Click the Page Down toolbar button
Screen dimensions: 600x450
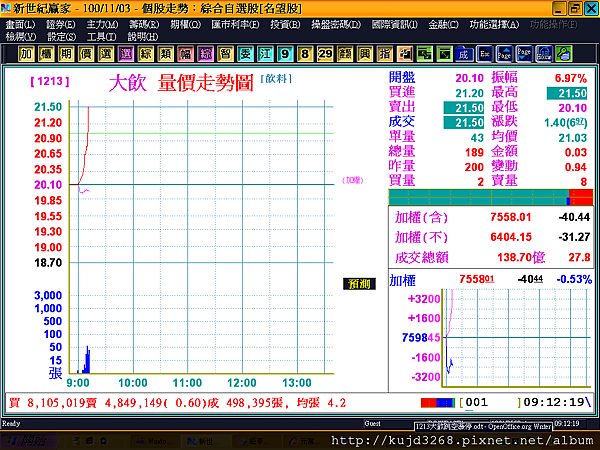524,54
